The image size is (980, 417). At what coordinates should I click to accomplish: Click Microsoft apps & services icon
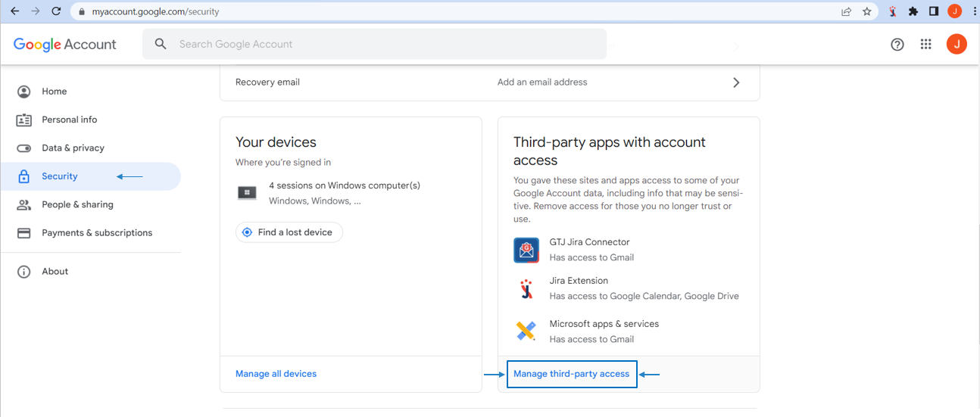[526, 331]
